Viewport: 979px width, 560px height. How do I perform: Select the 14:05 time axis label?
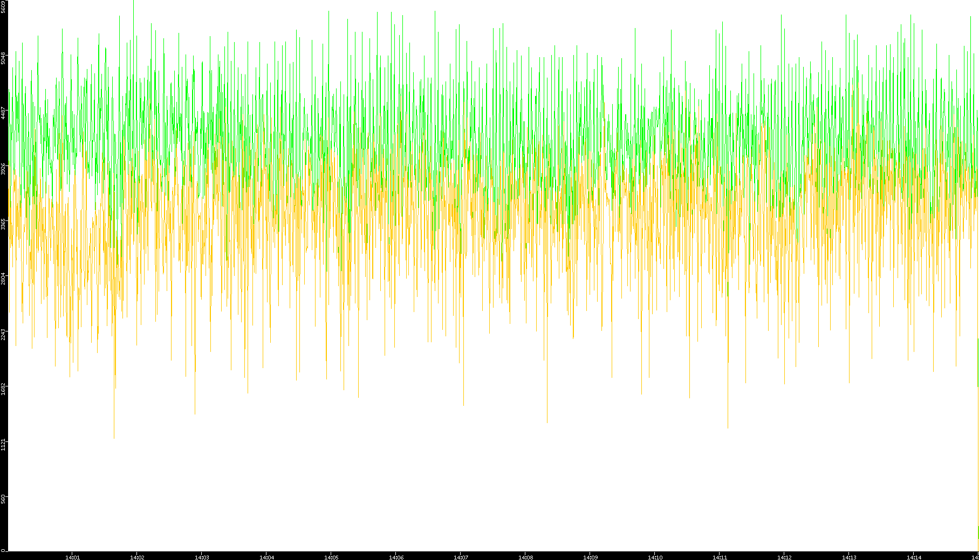331,557
